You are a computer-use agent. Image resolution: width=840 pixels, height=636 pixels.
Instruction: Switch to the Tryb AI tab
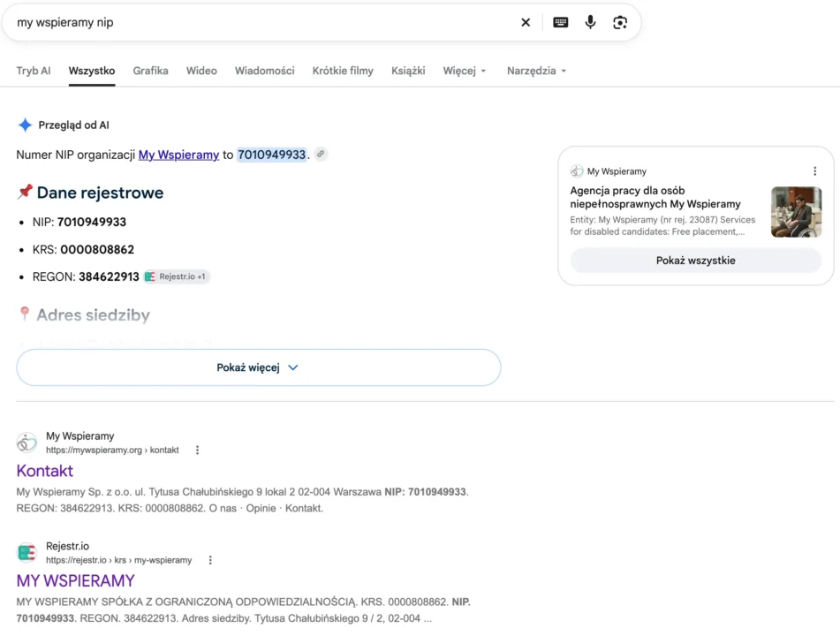(x=34, y=71)
